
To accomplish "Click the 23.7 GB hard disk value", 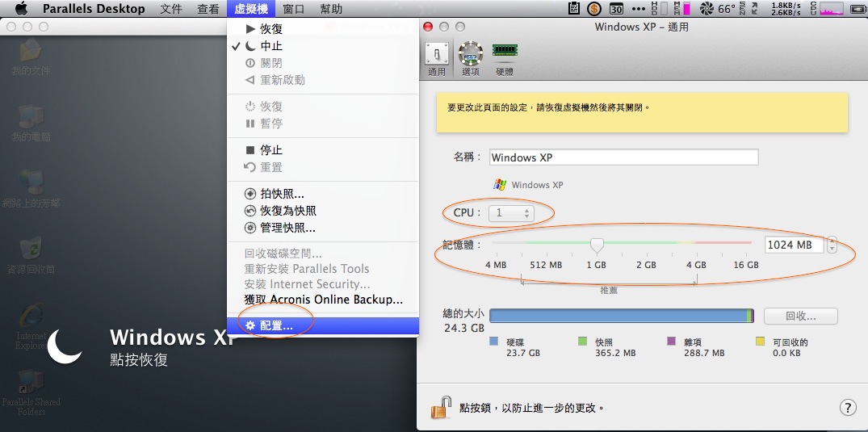I will point(522,353).
